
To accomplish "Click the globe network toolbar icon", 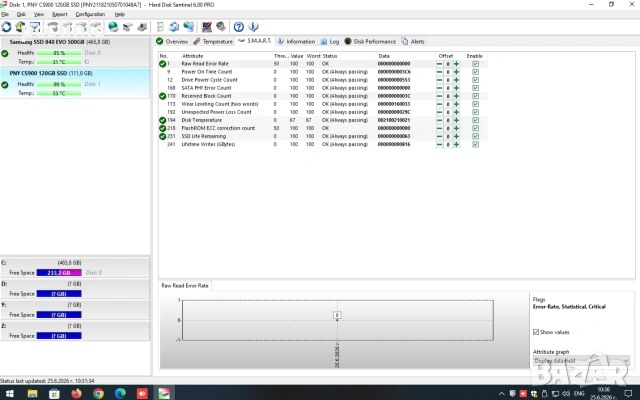I will tap(113, 27).
